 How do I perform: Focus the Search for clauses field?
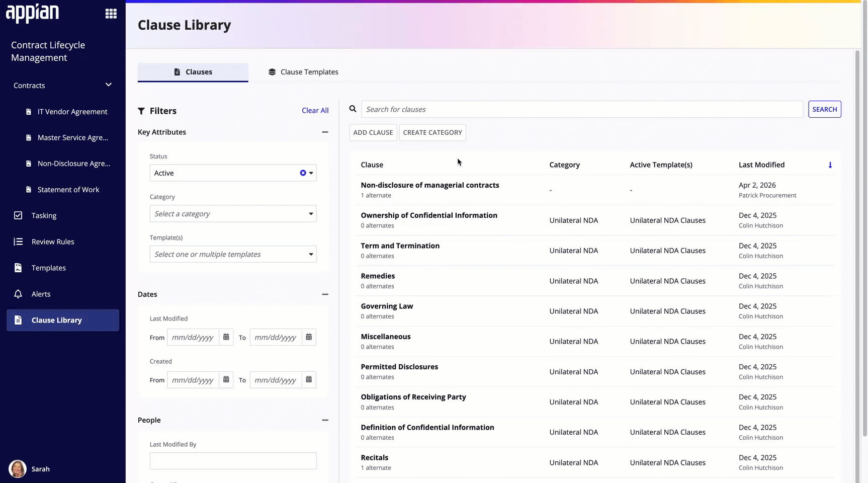(x=582, y=109)
